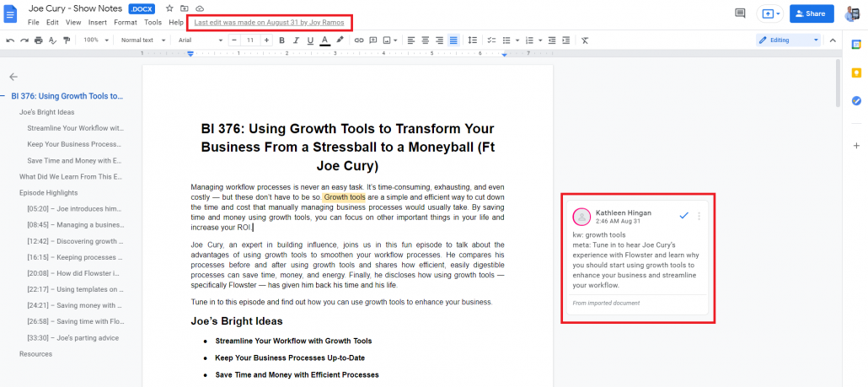Click the font size 11 field
Image resolution: width=868 pixels, height=387 pixels.
point(250,40)
